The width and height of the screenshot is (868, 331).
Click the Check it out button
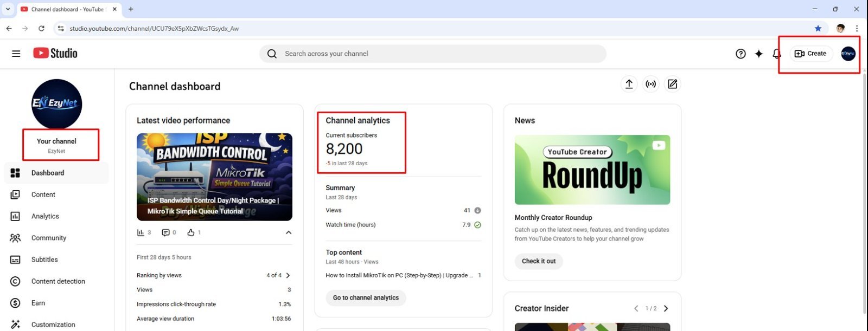pos(539,261)
